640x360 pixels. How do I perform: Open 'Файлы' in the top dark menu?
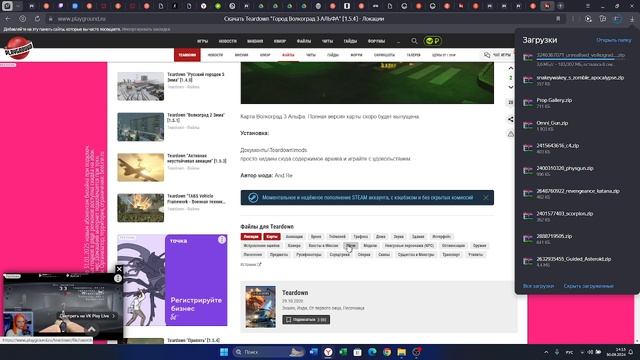click(304, 41)
